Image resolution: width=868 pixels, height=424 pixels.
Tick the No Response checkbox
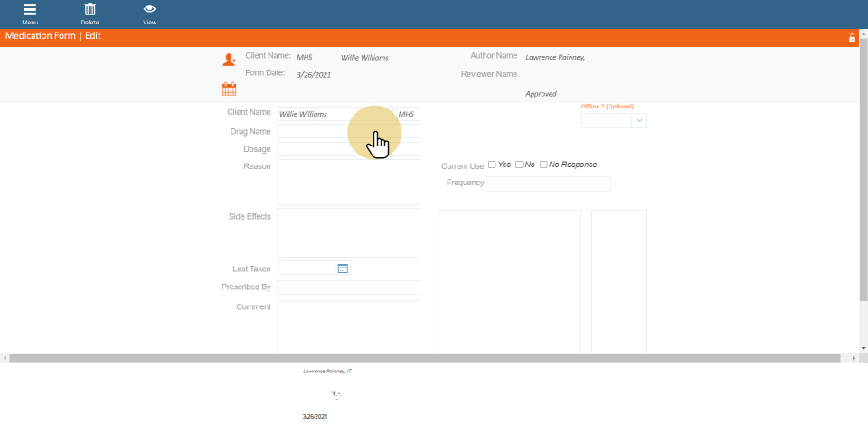(x=543, y=165)
